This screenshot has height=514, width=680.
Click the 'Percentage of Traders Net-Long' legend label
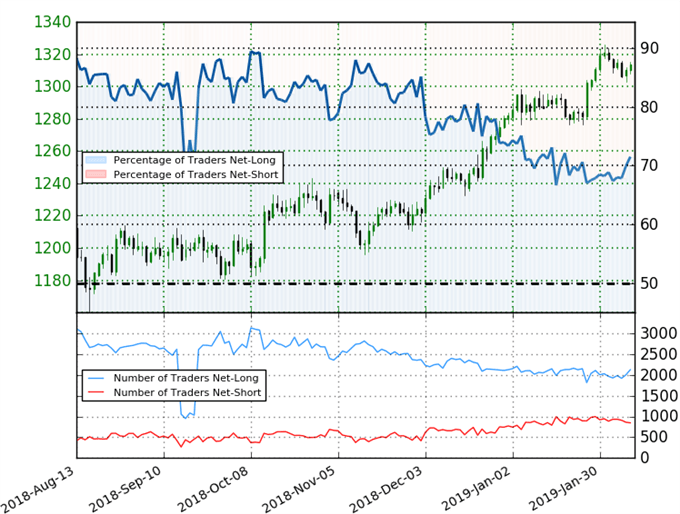194,160
